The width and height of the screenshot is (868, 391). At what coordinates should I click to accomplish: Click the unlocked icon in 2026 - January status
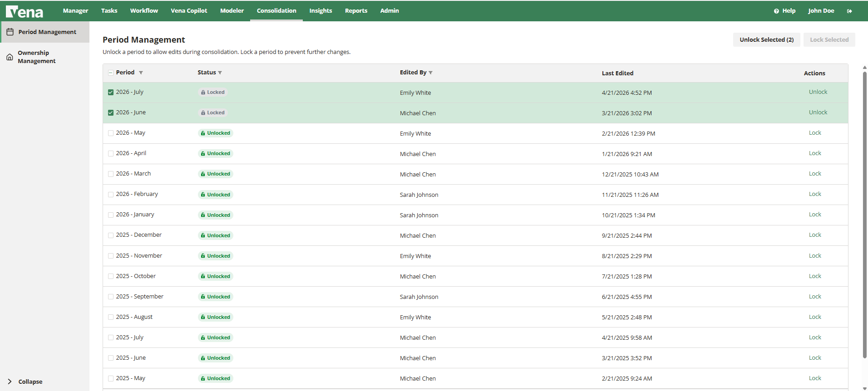coord(203,215)
